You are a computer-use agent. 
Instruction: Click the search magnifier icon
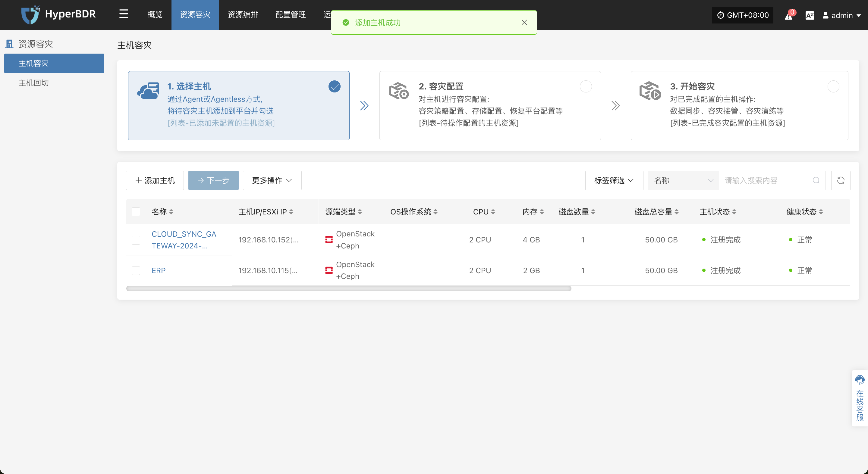coord(816,180)
